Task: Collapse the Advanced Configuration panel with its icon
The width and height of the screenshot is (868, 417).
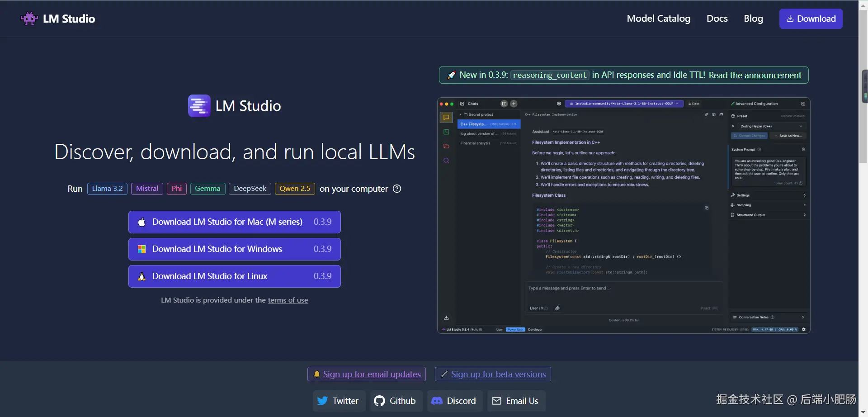Action: coord(803,104)
